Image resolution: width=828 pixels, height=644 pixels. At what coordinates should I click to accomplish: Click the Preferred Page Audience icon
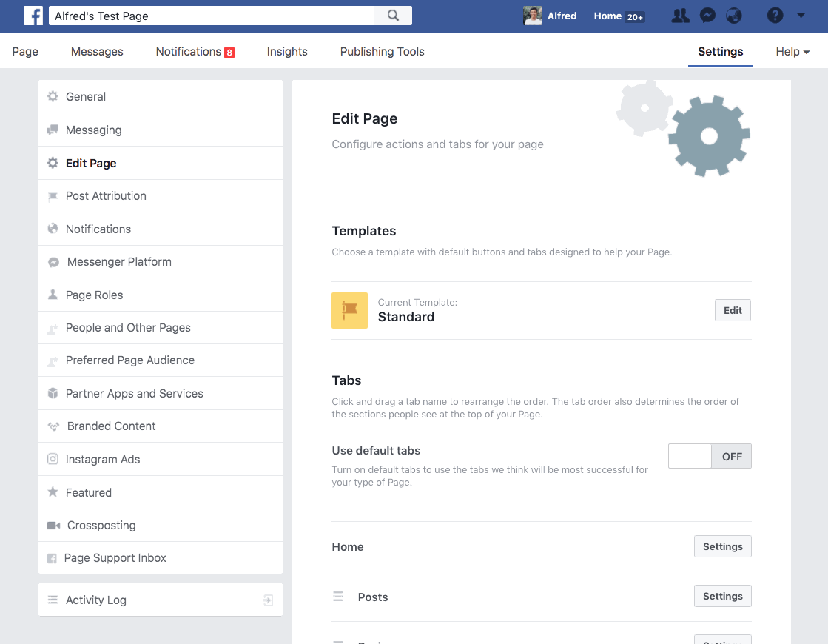tap(53, 361)
